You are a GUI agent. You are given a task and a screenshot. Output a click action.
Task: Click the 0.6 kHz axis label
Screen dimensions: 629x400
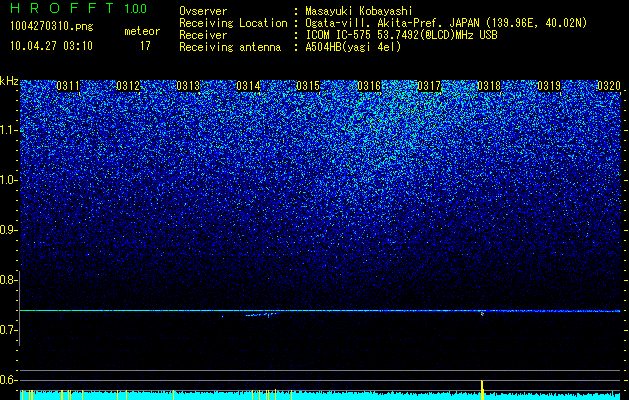[x=9, y=380]
